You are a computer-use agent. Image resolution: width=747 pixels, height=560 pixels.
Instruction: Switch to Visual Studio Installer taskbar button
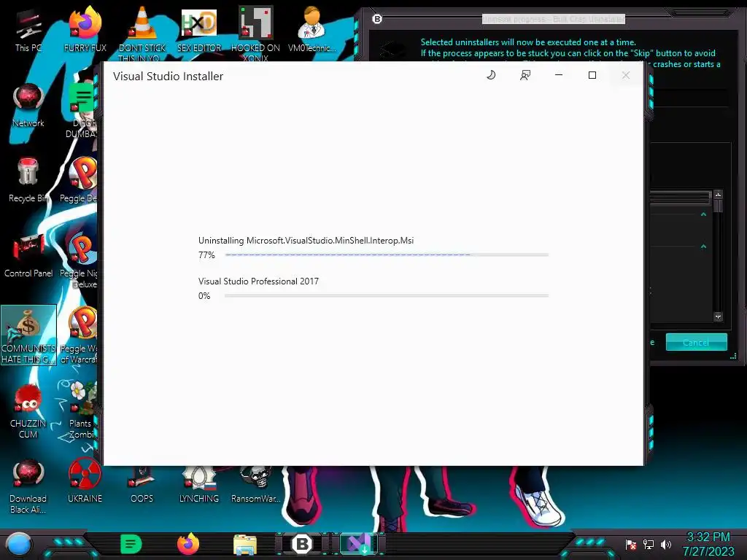click(359, 544)
